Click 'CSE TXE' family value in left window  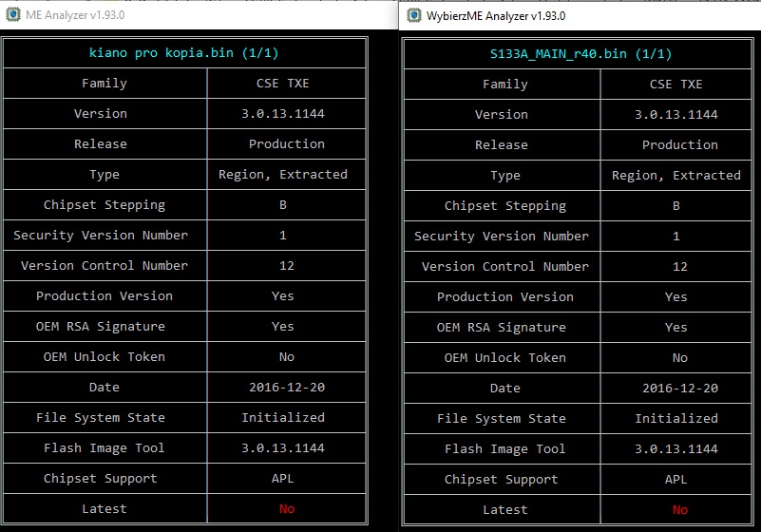pyautogui.click(x=283, y=84)
